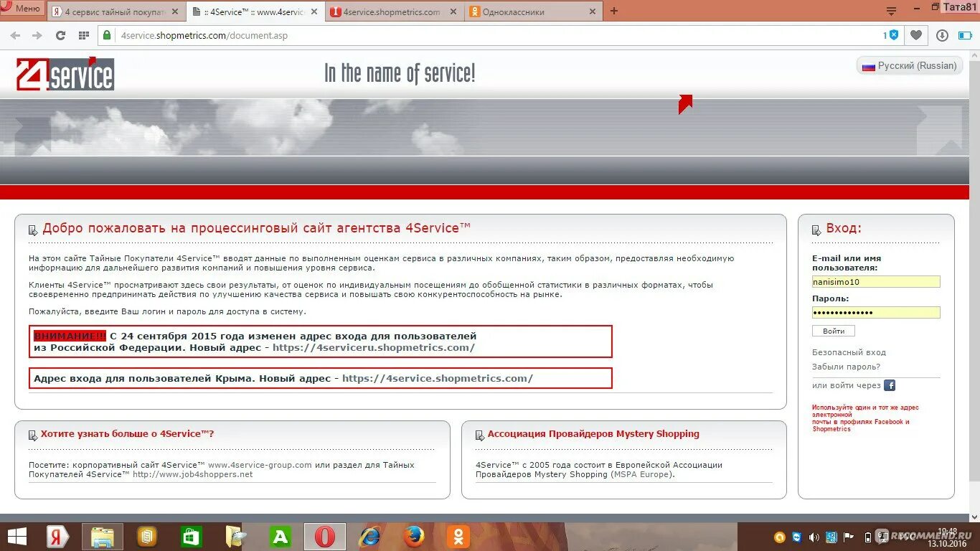The width and height of the screenshot is (980, 551).
Task: Switch to the '4Service™ :: www.4servic' tab
Action: click(x=255, y=11)
